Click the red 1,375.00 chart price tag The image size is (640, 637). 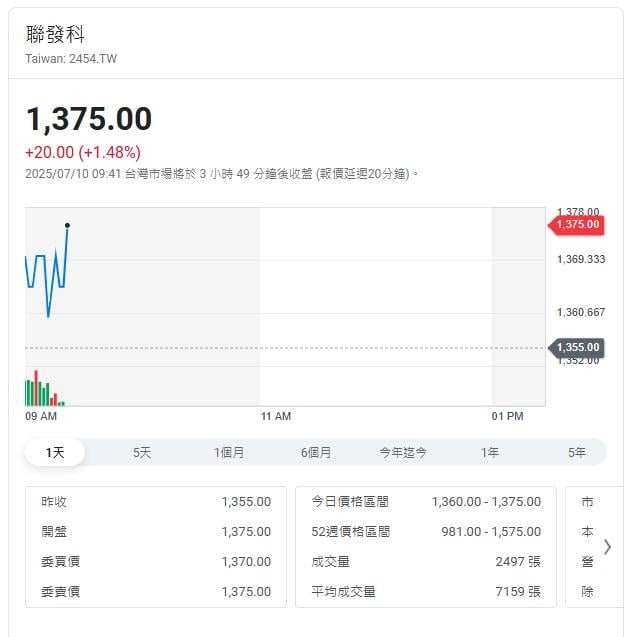tap(577, 224)
